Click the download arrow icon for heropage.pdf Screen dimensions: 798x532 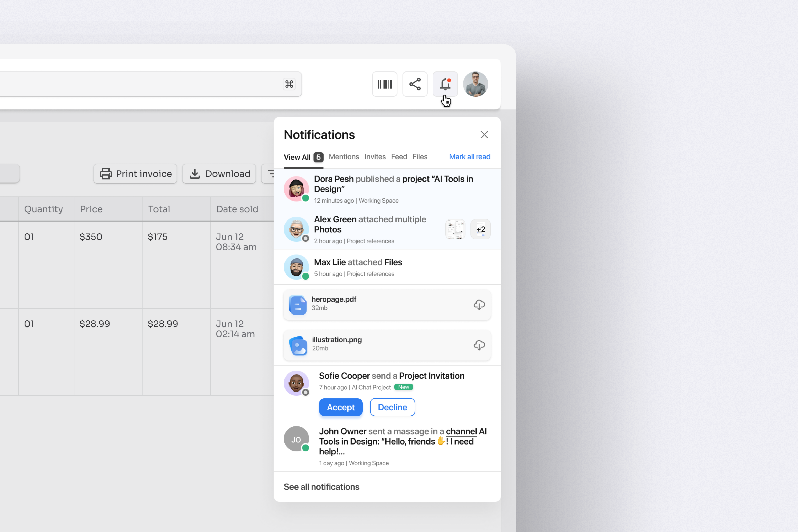(479, 305)
